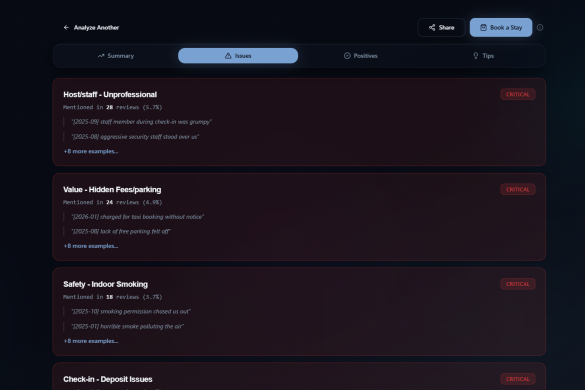Select the Check-in - Deposit Issues heading
This screenshot has height=390, width=585.
(108, 379)
